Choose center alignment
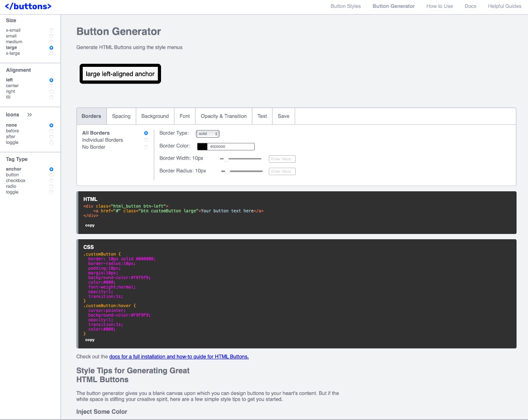 [x=51, y=85]
